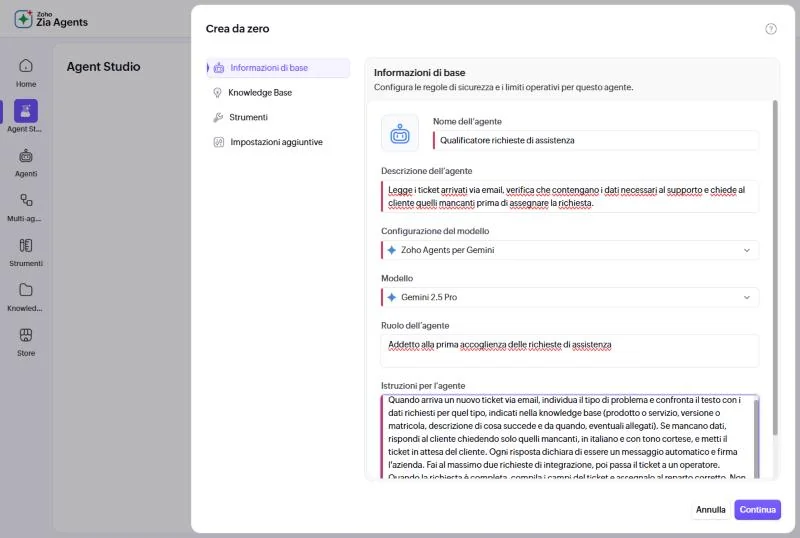Viewport: 800px width, 538px height.
Task: Click the form panel vertical scrollbar
Action: pos(775,267)
